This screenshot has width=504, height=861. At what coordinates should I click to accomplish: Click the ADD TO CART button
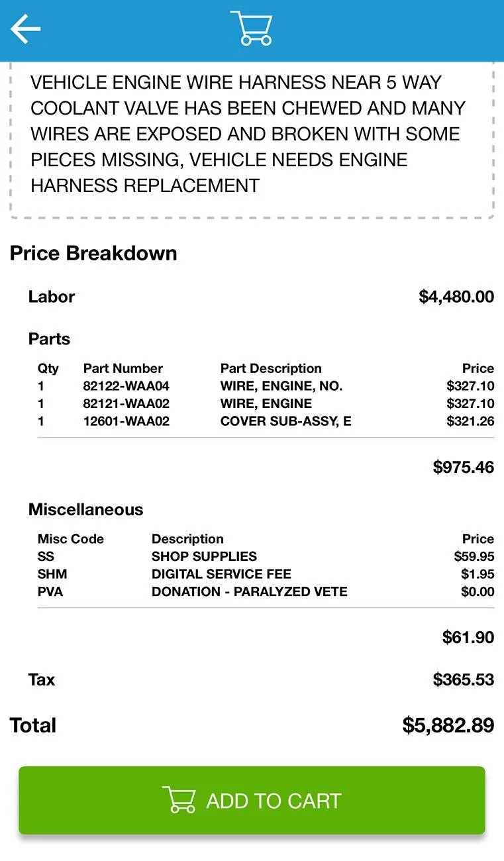pos(252,800)
